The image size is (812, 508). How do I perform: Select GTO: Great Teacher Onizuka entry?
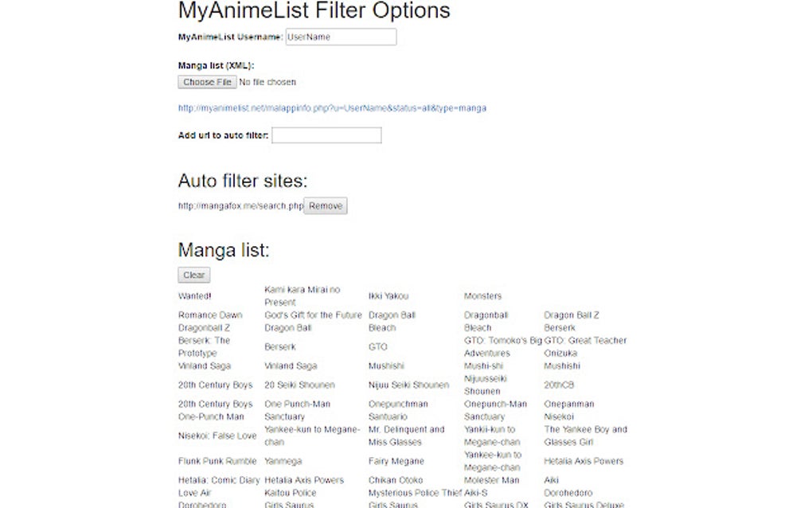point(584,346)
